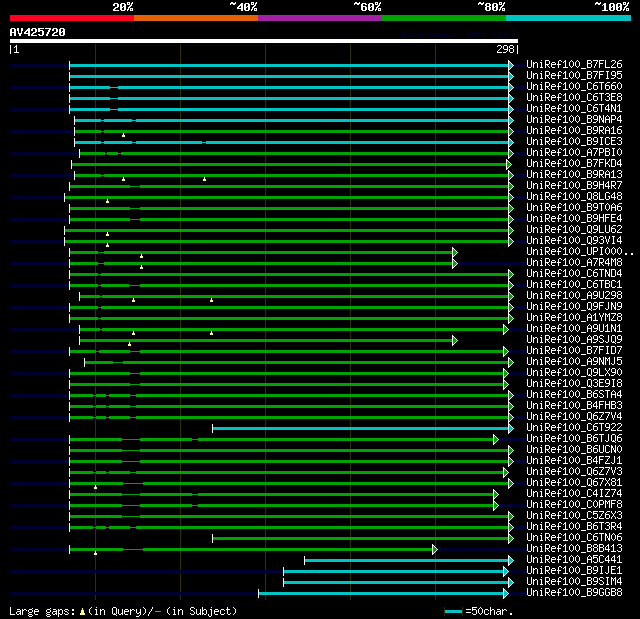The image size is (640, 619).
Task: Select the UniRef100_Q9LX90 label
Action: point(574,373)
